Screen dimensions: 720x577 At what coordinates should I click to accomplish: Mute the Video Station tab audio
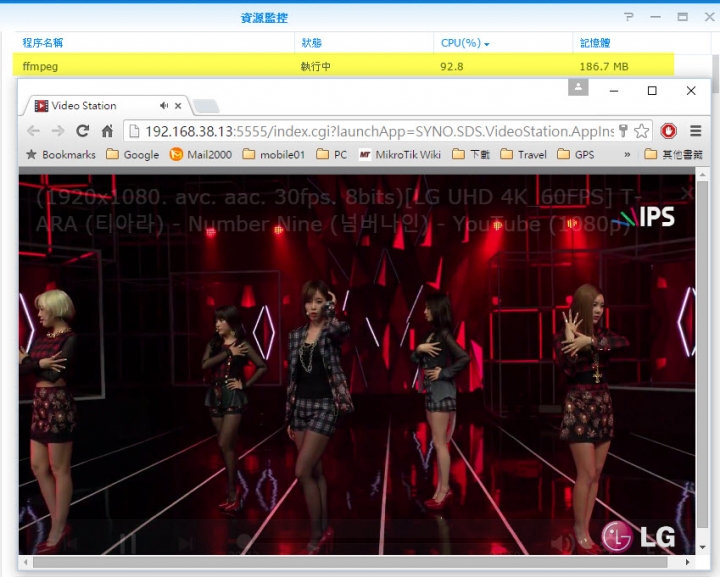click(x=164, y=106)
